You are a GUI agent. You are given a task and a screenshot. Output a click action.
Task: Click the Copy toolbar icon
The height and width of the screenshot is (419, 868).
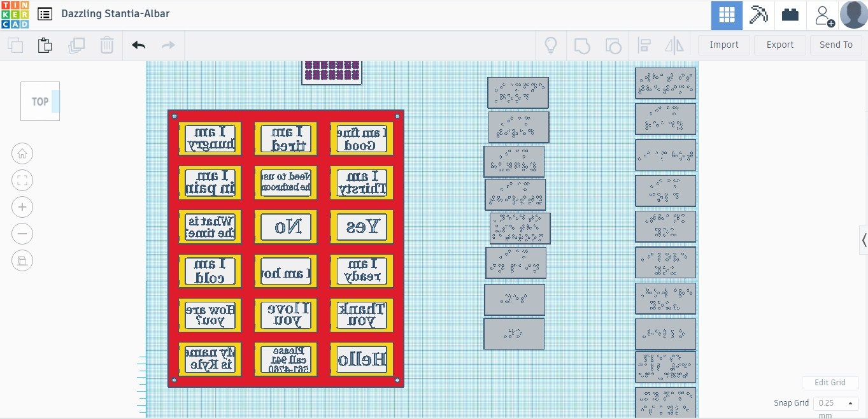tap(15, 45)
